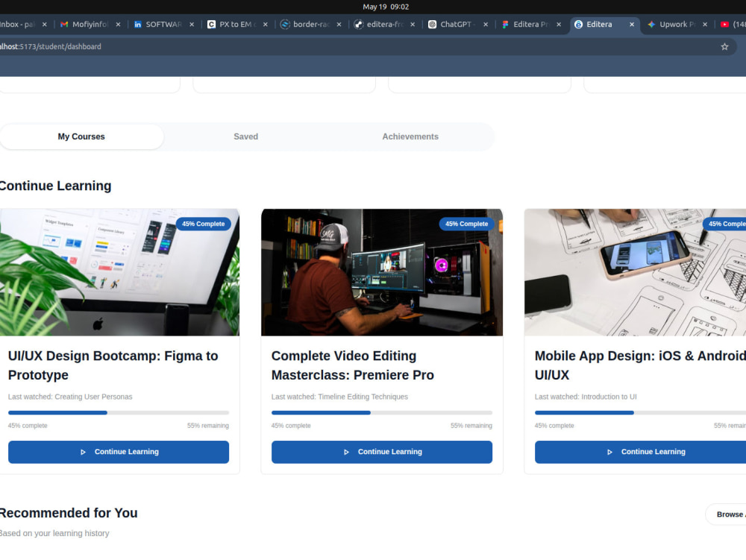The image size is (746, 560).
Task: Click the Continue Learning section heading
Action: click(55, 186)
